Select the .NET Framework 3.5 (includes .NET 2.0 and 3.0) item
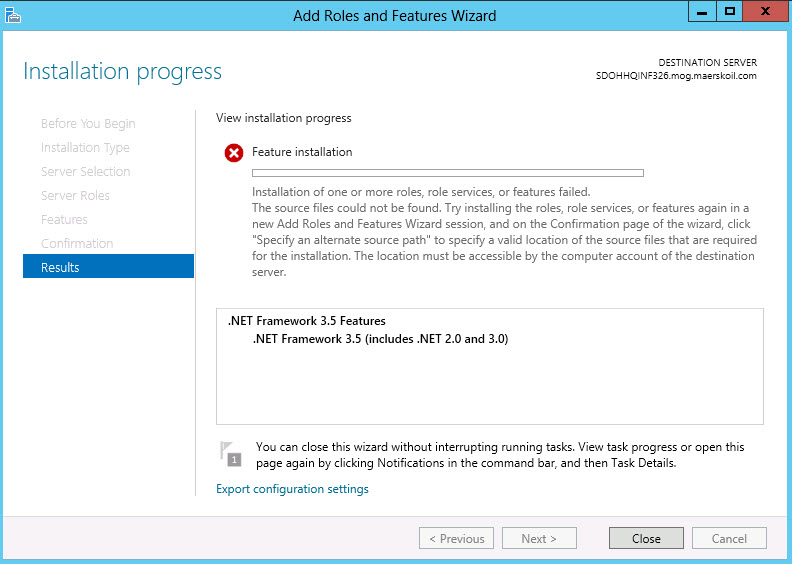792x564 pixels. (380, 339)
